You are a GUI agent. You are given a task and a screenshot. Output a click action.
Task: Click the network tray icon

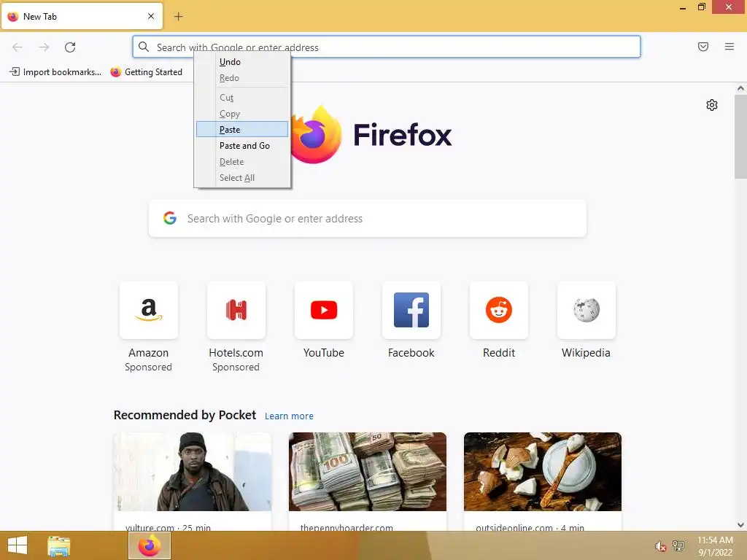[x=678, y=545]
